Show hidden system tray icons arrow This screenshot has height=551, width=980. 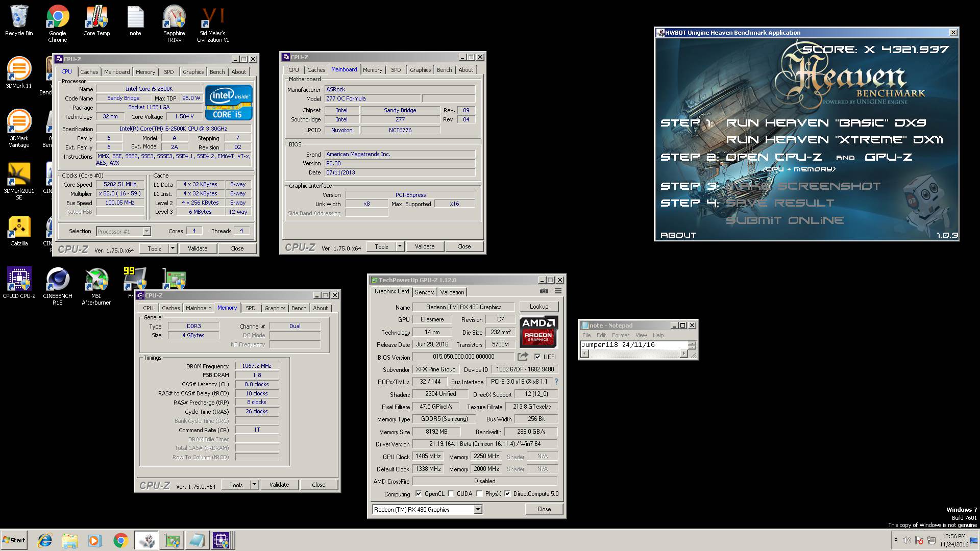click(896, 540)
